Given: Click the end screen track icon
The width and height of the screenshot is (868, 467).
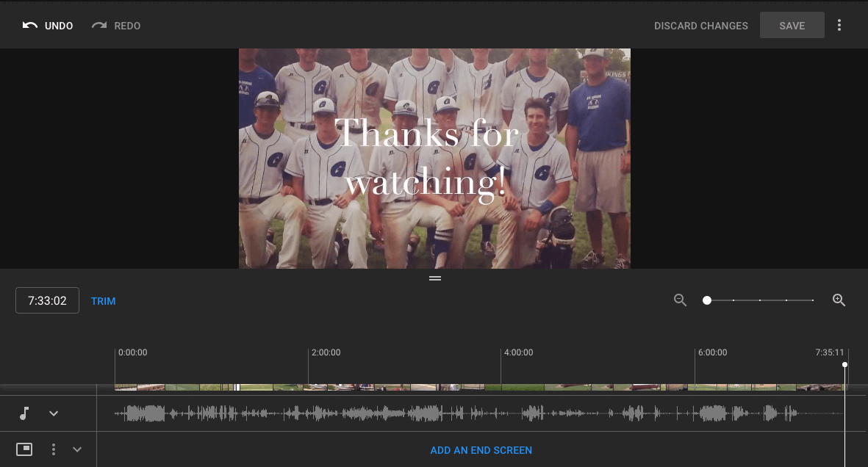Looking at the screenshot, I should [x=24, y=449].
